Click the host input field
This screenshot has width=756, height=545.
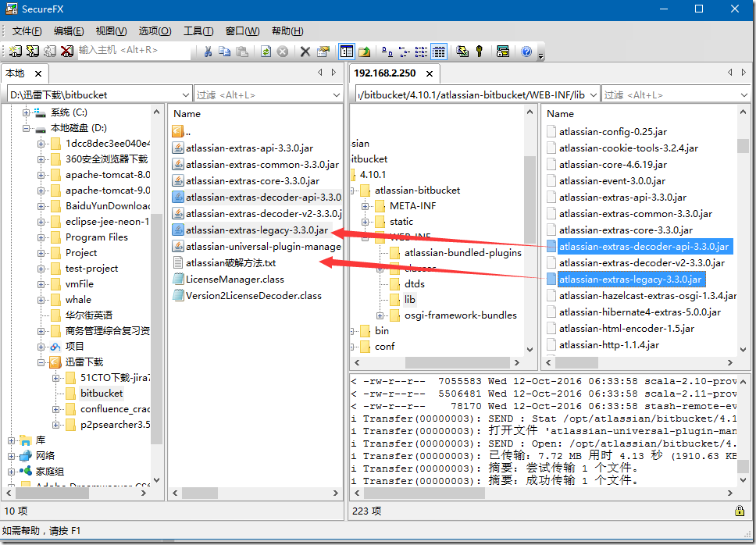point(134,50)
